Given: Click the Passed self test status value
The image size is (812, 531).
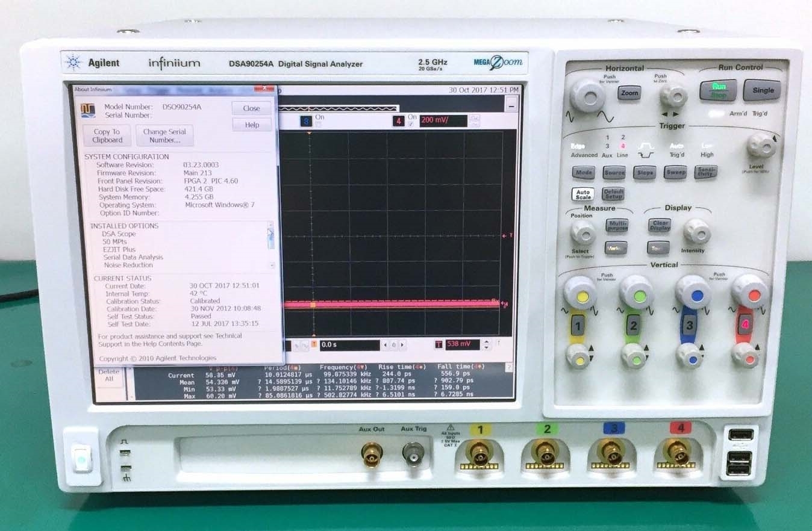Looking at the screenshot, I should 201,316.
